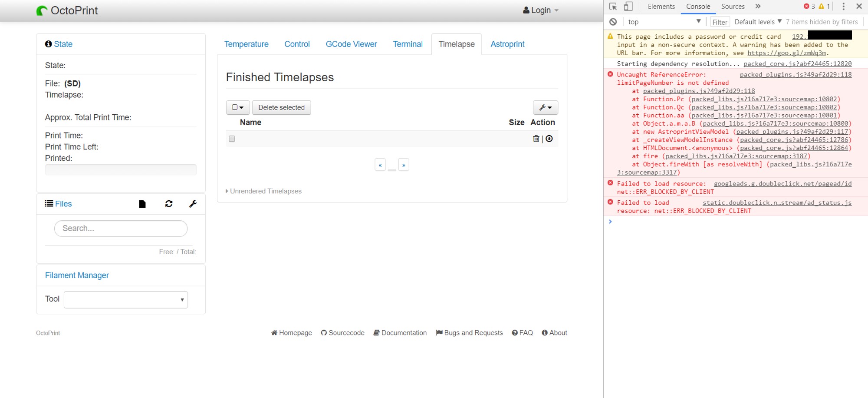Click Delete selected button

click(281, 107)
